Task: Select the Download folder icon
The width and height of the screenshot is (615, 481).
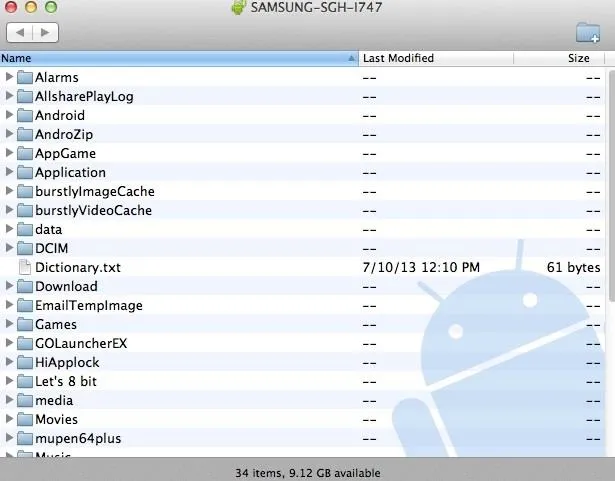Action: click(25, 286)
